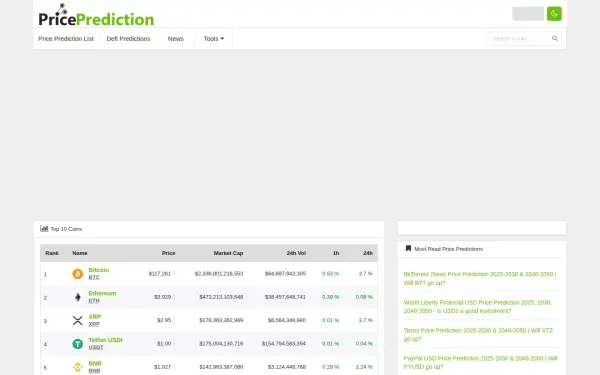This screenshot has height=375, width=600.
Task: Click the grey button beside the moon button
Action: (528, 14)
